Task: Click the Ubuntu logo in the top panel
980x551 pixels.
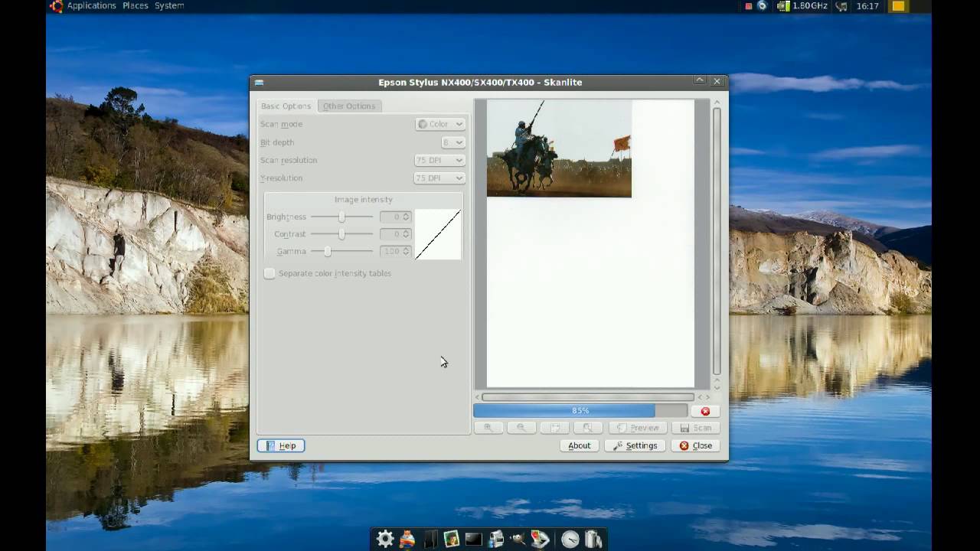Action: (56, 6)
